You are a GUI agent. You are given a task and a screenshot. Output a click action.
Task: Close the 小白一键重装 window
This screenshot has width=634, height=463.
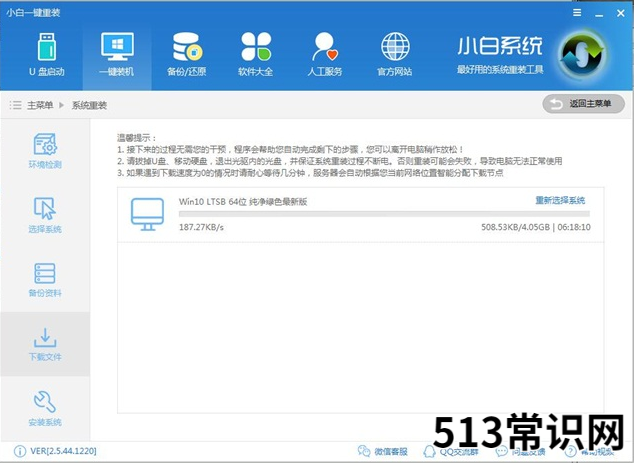coord(621,13)
